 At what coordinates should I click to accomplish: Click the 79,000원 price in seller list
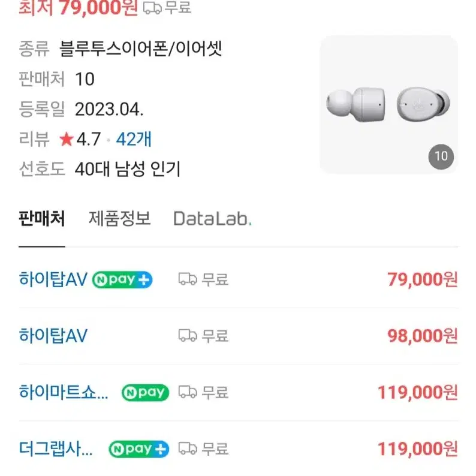[x=423, y=279]
